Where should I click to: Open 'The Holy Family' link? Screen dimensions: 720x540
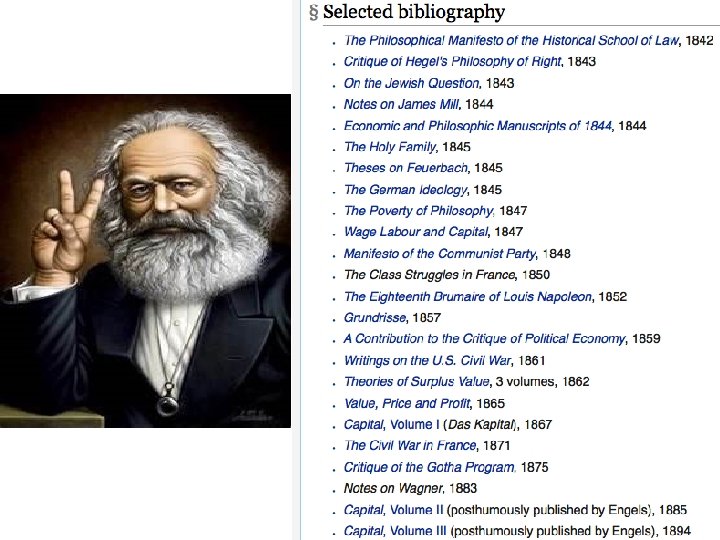point(390,147)
